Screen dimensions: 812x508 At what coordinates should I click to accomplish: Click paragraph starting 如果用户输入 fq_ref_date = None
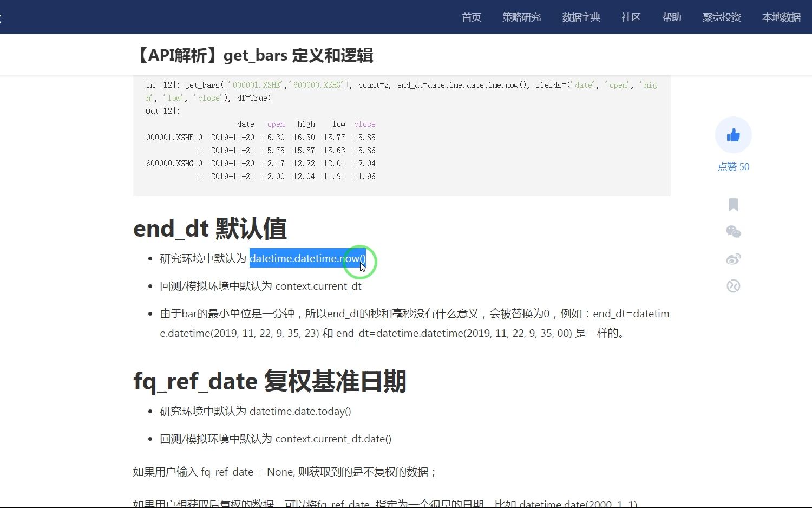pos(285,472)
